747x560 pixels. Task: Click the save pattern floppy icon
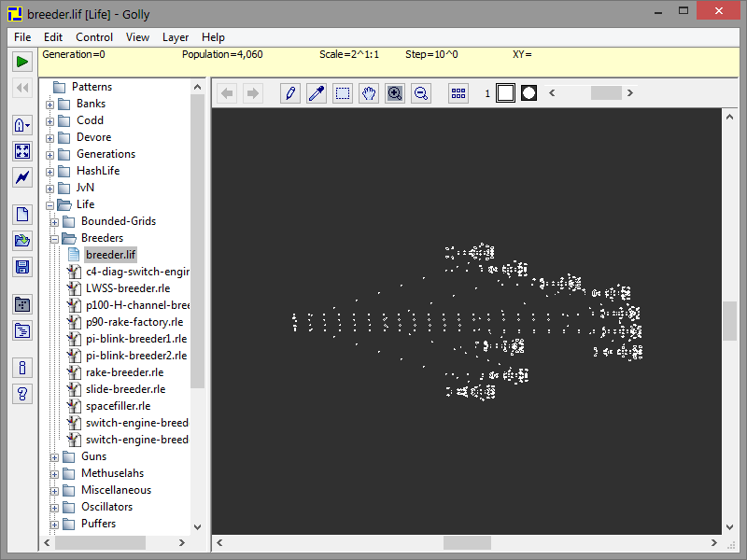click(x=21, y=267)
